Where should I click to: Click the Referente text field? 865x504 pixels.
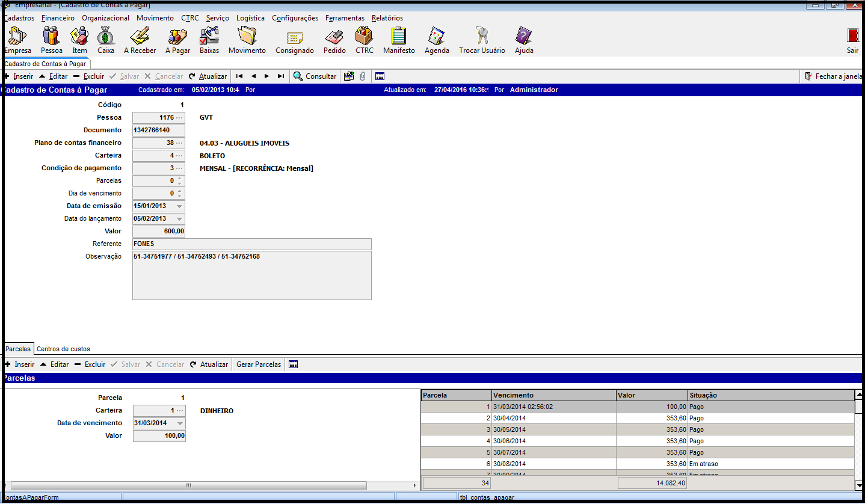[251, 244]
